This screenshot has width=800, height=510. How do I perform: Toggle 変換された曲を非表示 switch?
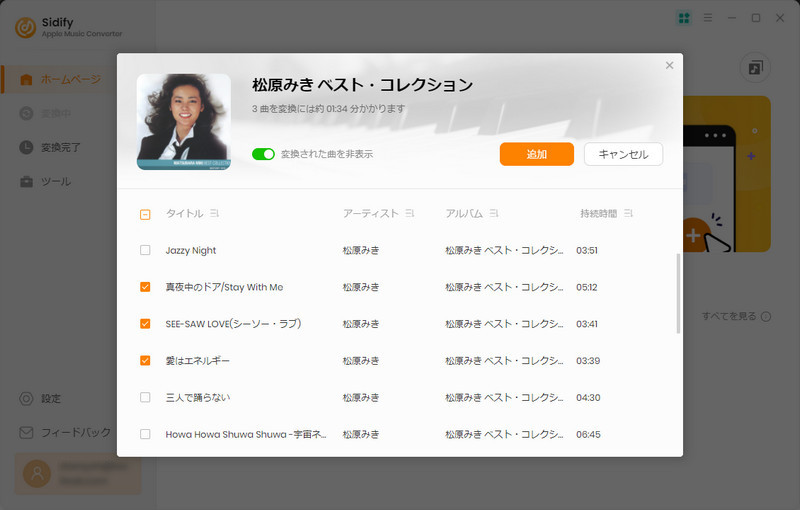tap(263, 154)
